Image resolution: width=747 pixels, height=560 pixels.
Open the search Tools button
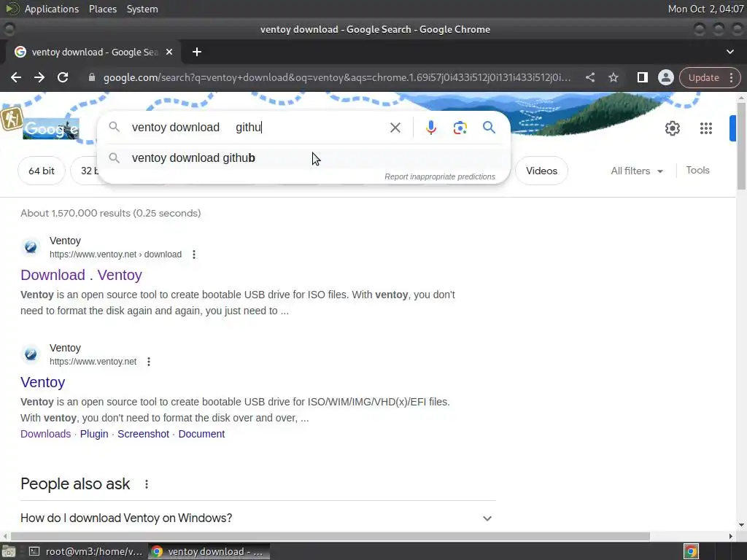pyautogui.click(x=697, y=171)
